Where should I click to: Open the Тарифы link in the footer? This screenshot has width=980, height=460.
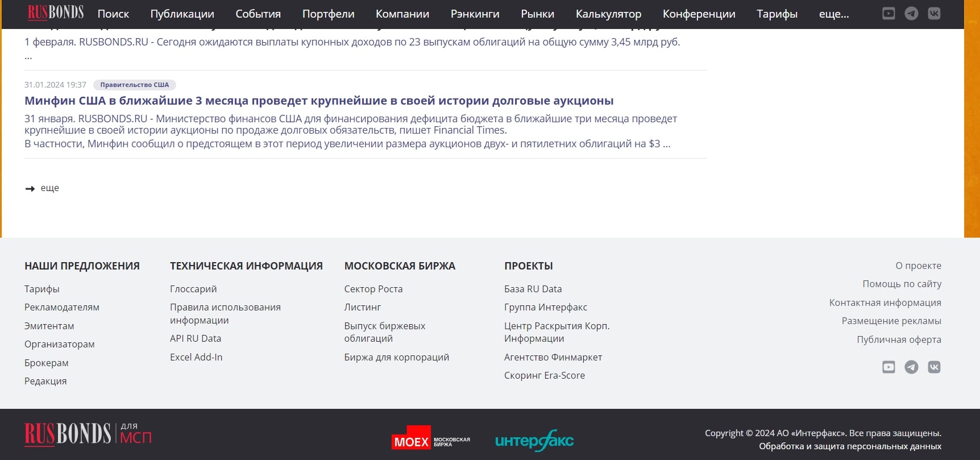[x=42, y=289]
